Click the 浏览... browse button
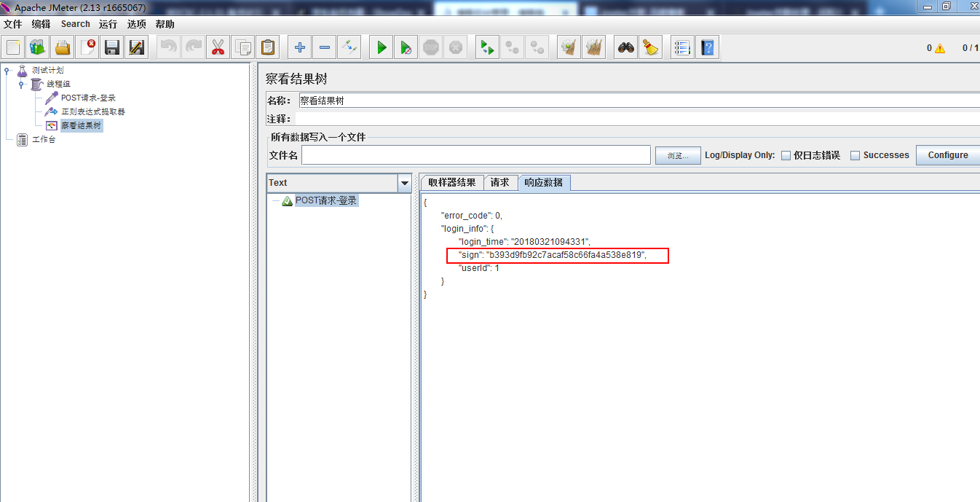Screen dimensions: 980x502 (678, 155)
